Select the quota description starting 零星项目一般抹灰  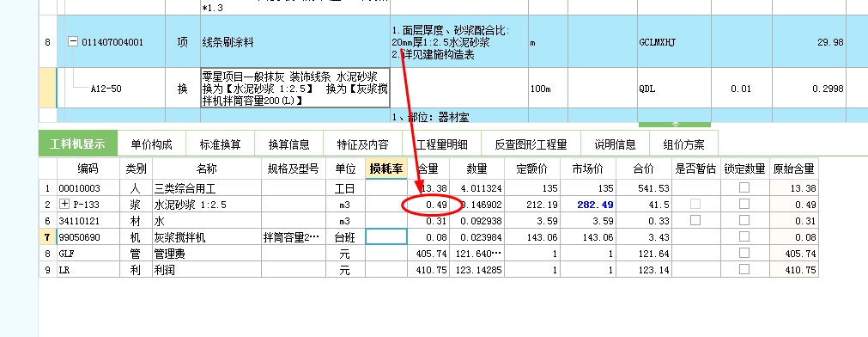point(295,89)
